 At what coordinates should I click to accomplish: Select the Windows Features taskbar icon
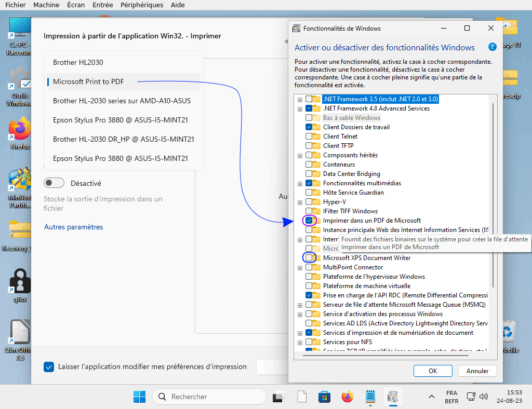tap(393, 397)
